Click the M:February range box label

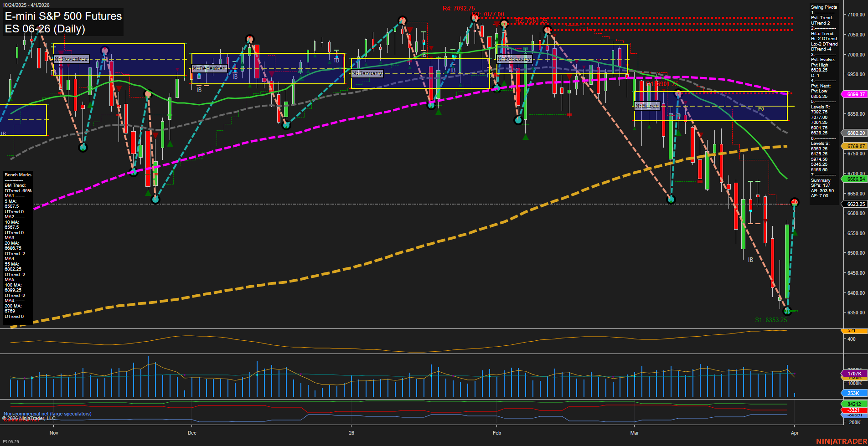(x=515, y=58)
